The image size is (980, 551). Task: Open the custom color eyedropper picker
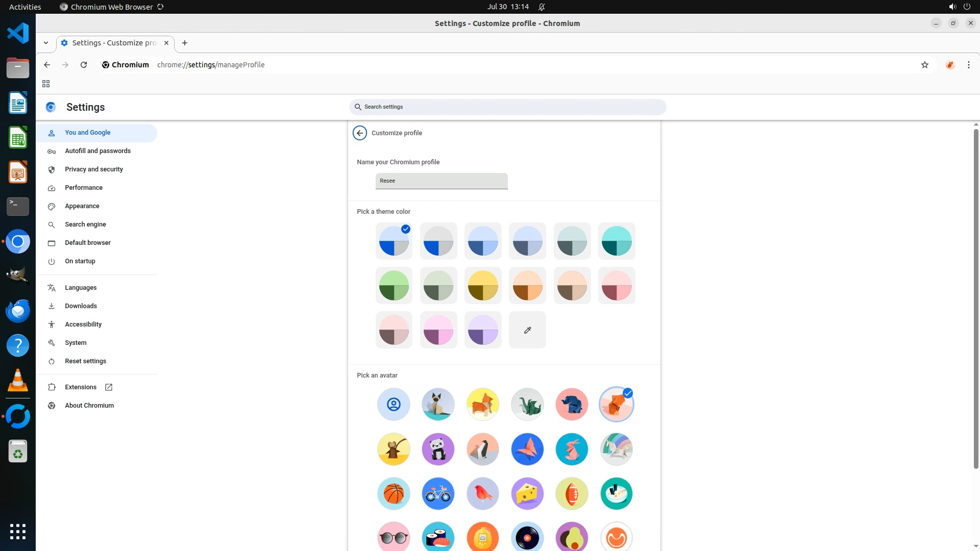pos(527,330)
